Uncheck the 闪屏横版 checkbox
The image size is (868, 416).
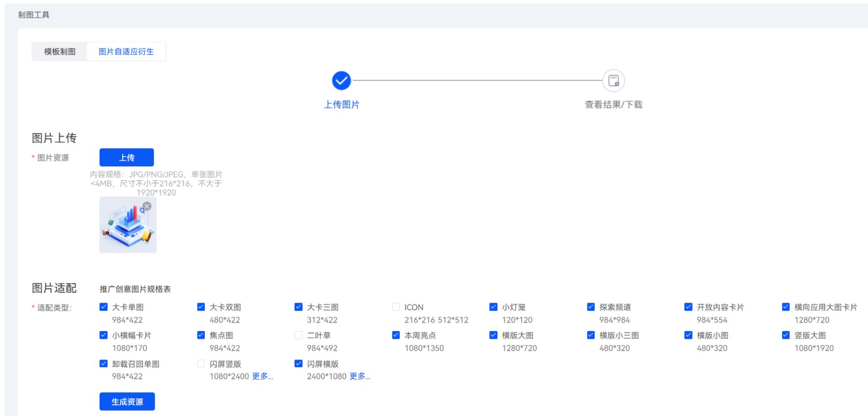(299, 363)
